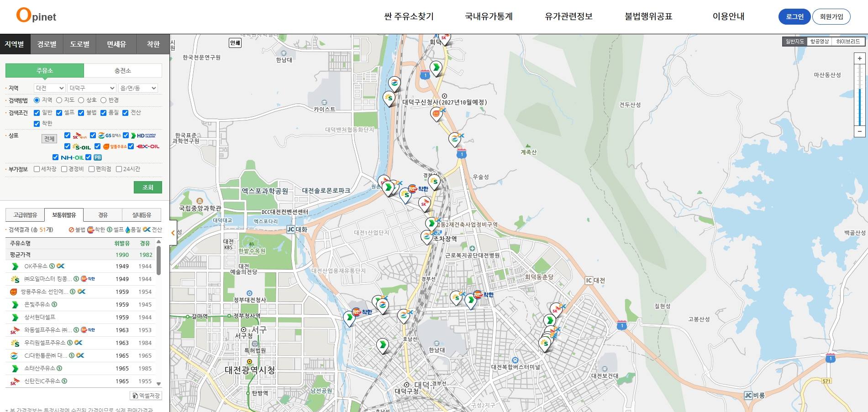
Task: Click the results list scrollbar
Action: tap(158, 261)
